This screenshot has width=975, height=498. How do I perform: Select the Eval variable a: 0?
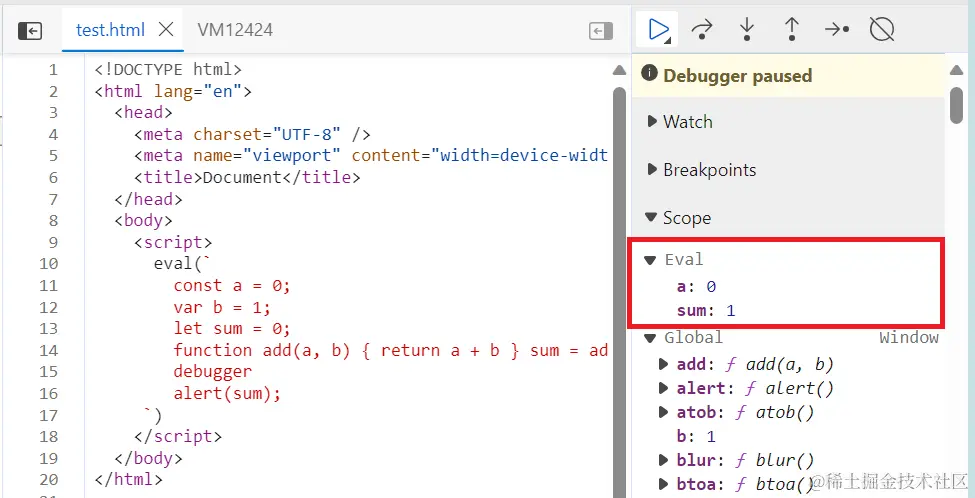point(696,287)
